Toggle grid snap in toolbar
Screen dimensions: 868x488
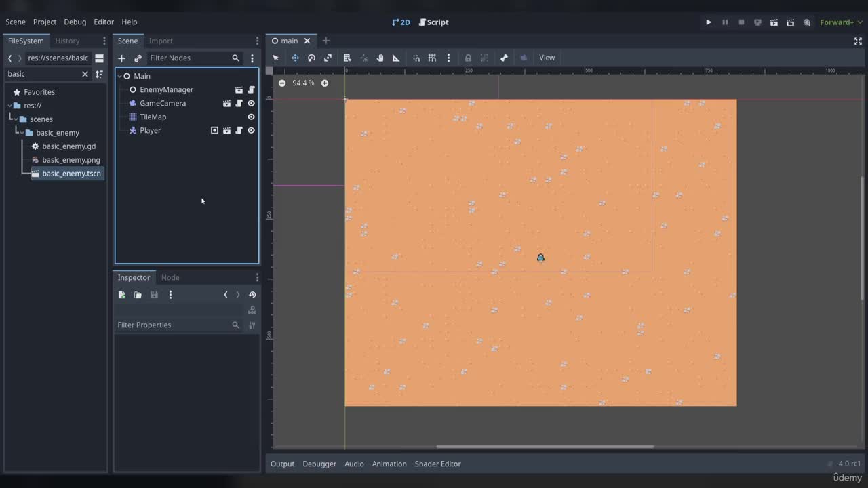[432, 58]
